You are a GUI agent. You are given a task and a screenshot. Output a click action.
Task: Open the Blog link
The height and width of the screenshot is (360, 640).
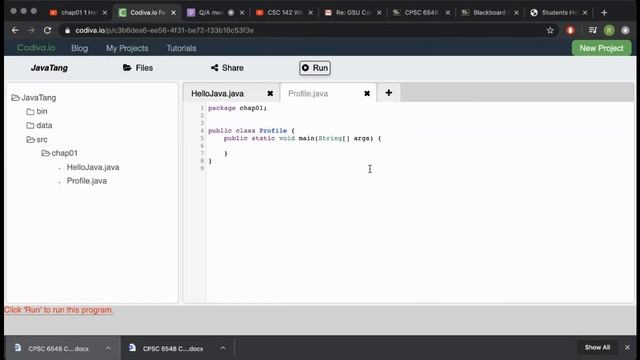tap(80, 48)
